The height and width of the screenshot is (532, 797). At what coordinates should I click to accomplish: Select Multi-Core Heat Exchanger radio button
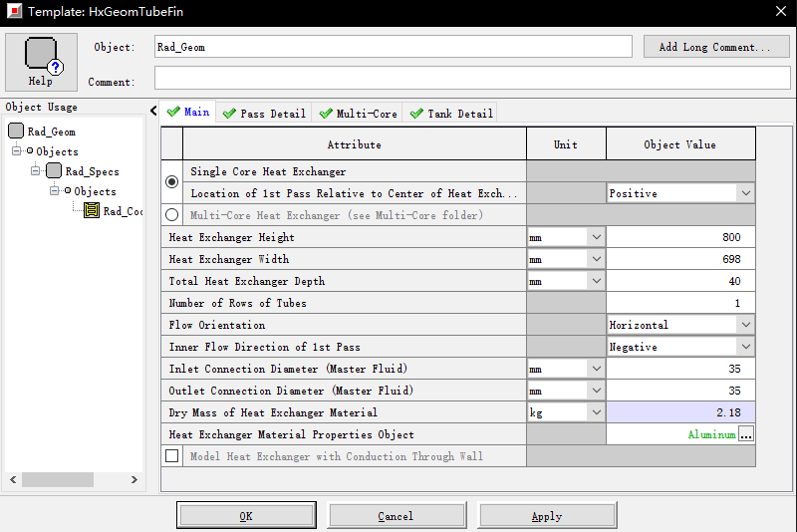point(172,215)
